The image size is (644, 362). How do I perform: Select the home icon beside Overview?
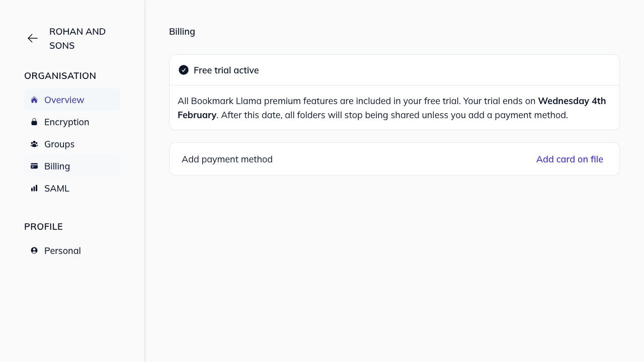tap(34, 100)
